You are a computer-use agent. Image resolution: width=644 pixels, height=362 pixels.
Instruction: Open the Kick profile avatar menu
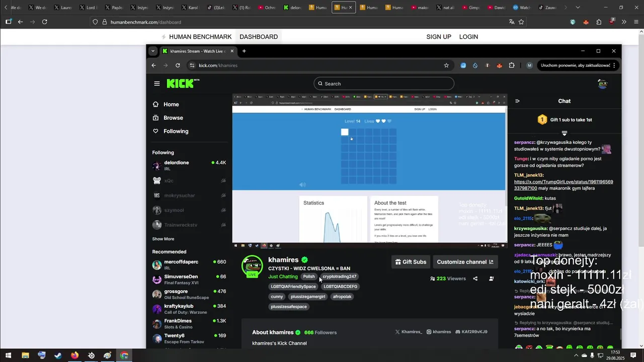[603, 83]
